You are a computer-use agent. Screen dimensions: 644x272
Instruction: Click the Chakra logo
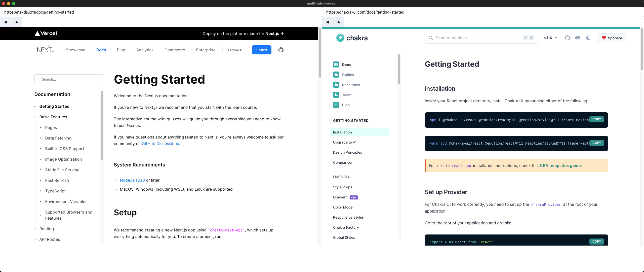point(352,38)
